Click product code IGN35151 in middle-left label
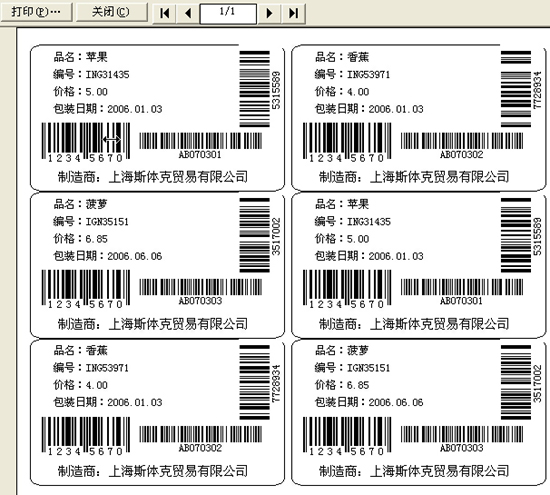The width and height of the screenshot is (550, 495). click(x=107, y=221)
